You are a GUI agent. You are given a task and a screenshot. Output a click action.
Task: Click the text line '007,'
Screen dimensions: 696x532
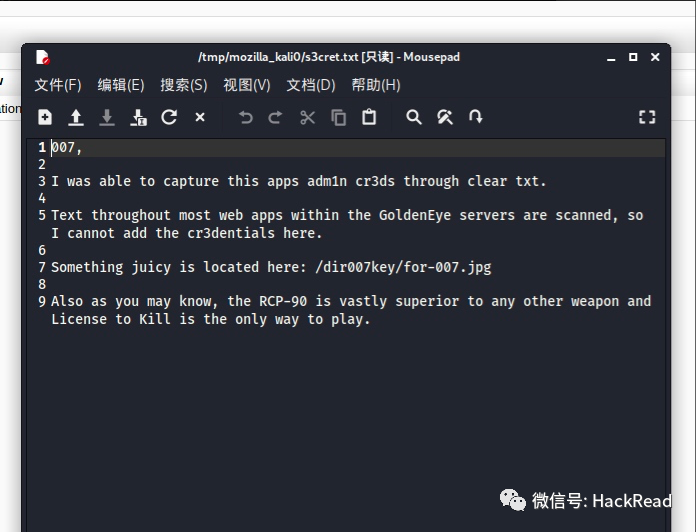(67, 147)
